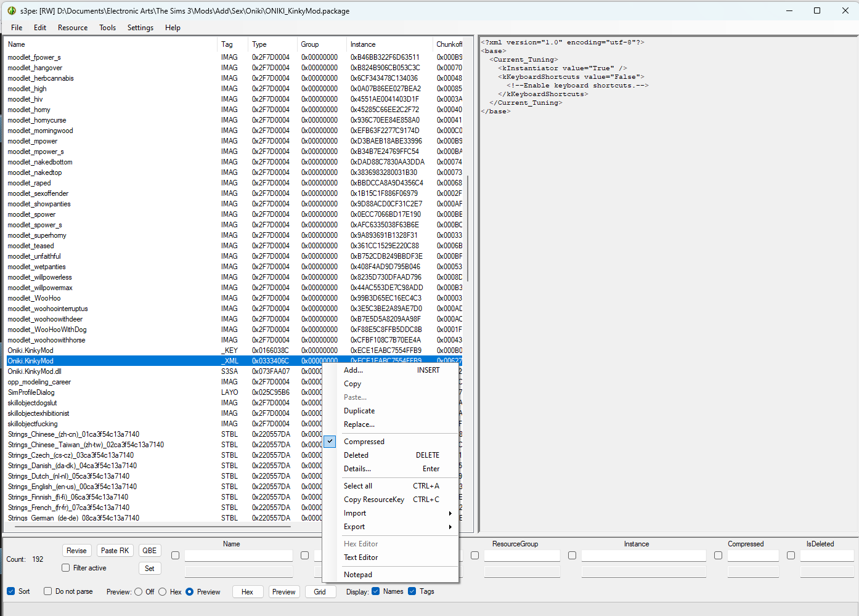Choose Text Editor from context menu
The image size is (859, 616).
pos(361,557)
